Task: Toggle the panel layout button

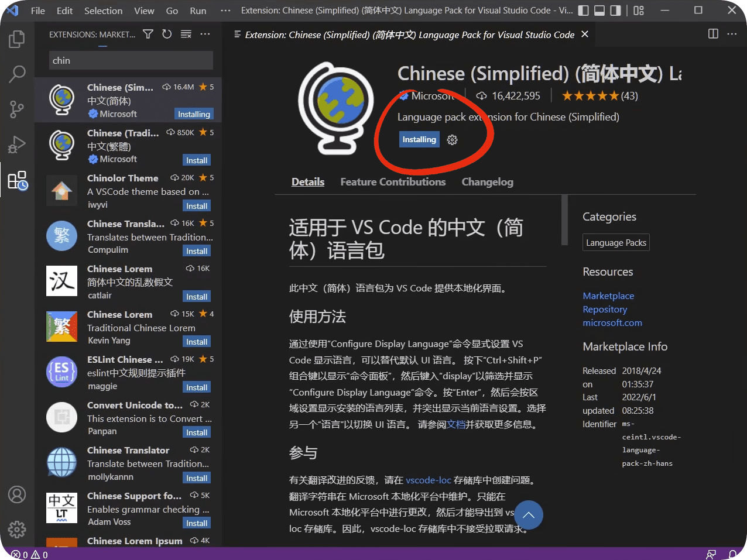Action: (x=599, y=11)
